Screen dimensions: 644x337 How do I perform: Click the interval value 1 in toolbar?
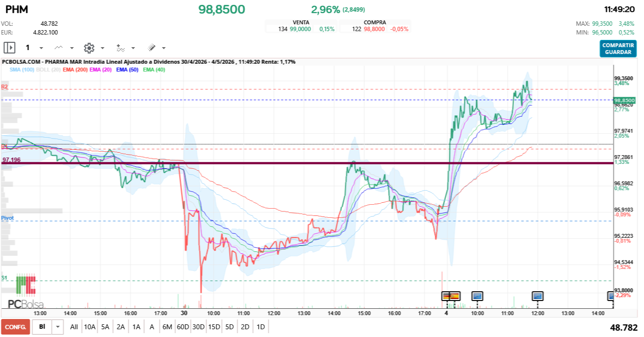[x=28, y=48]
